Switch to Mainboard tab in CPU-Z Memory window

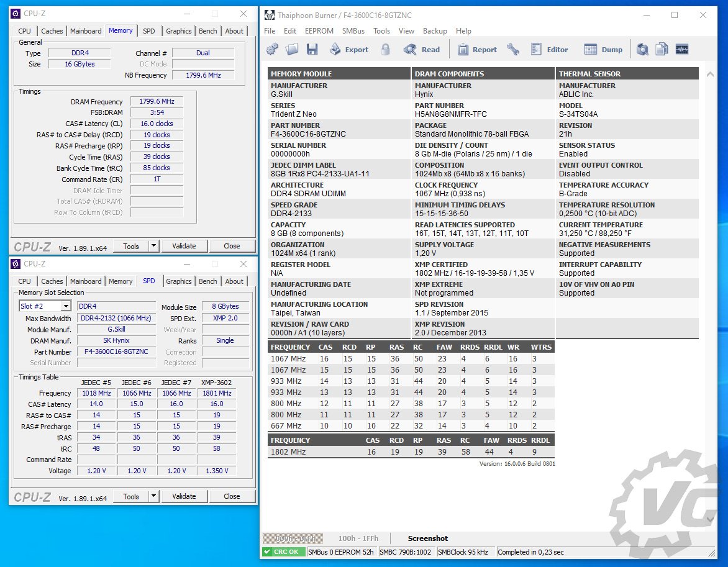(x=86, y=31)
